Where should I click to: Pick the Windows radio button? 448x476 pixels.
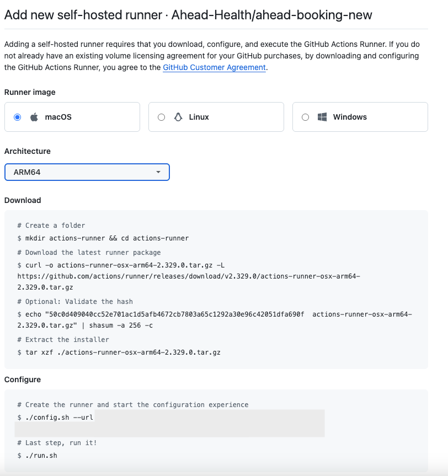[x=305, y=117]
